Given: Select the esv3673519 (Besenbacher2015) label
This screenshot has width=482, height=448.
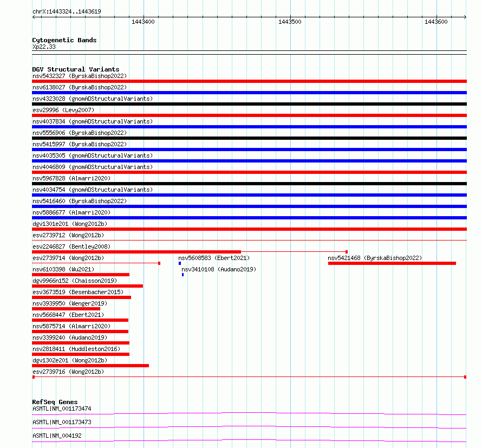Looking at the screenshot, I should 78,292.
